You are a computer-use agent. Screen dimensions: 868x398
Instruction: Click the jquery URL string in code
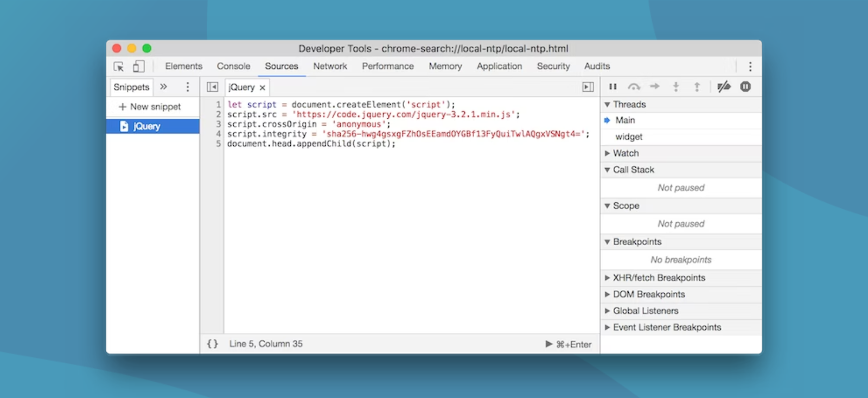click(403, 114)
